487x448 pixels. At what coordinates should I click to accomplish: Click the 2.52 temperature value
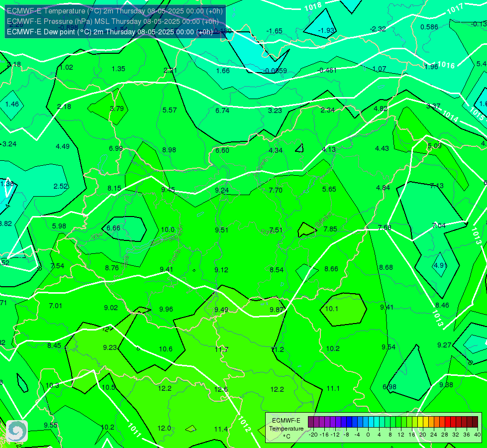click(61, 186)
